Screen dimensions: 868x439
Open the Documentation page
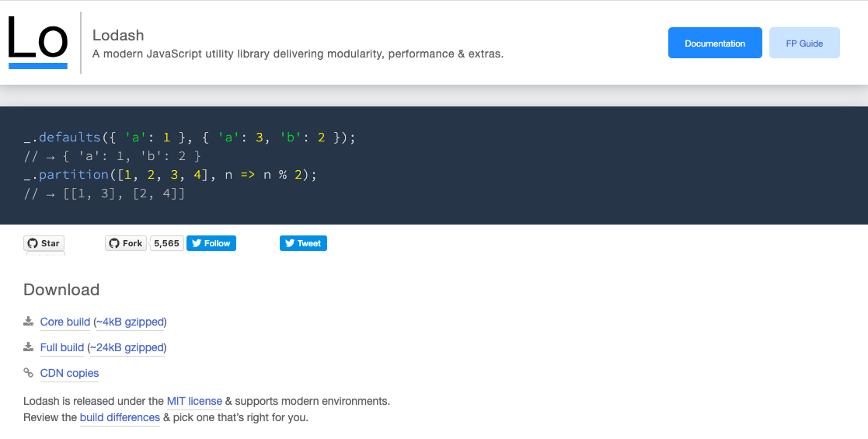(714, 43)
